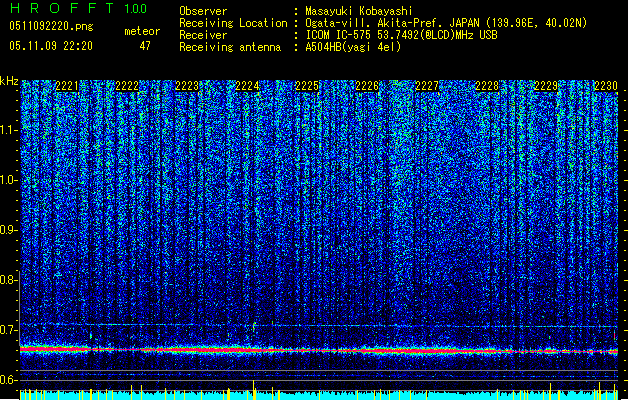
Task: Click the Receiver label
Action: click(x=203, y=35)
